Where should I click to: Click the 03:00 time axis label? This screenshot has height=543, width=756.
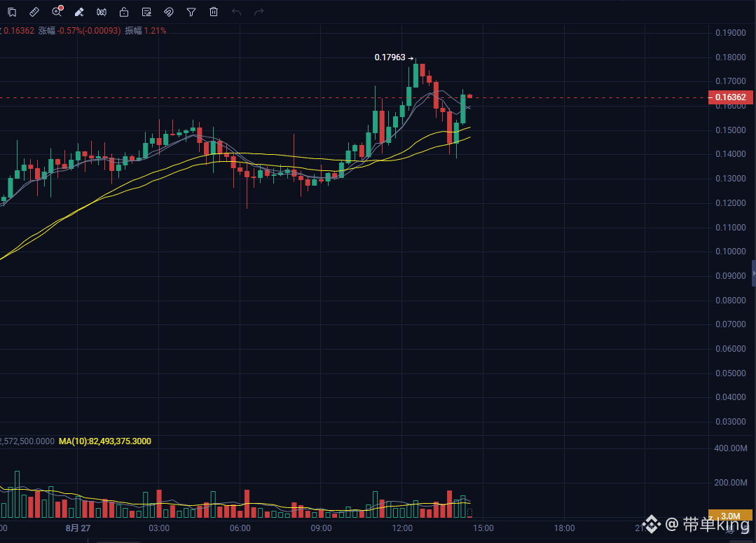pyautogui.click(x=159, y=528)
